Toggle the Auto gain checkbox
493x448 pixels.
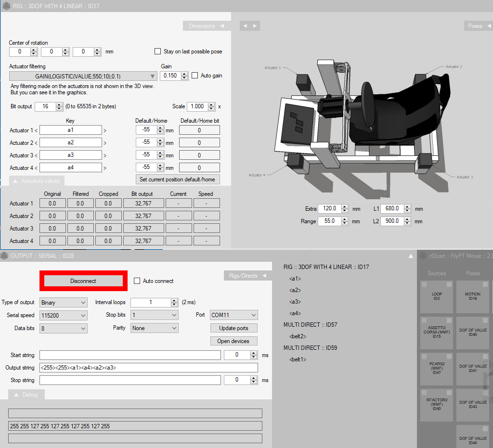click(x=195, y=76)
